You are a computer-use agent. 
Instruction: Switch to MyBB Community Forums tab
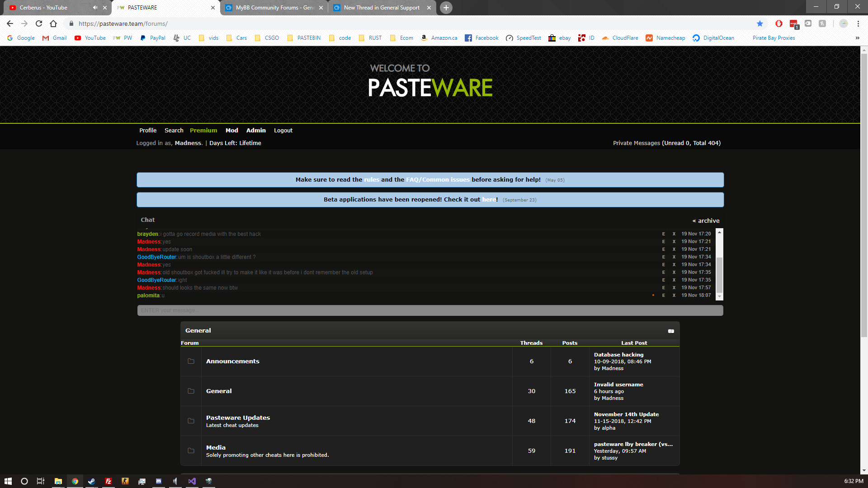tap(275, 8)
